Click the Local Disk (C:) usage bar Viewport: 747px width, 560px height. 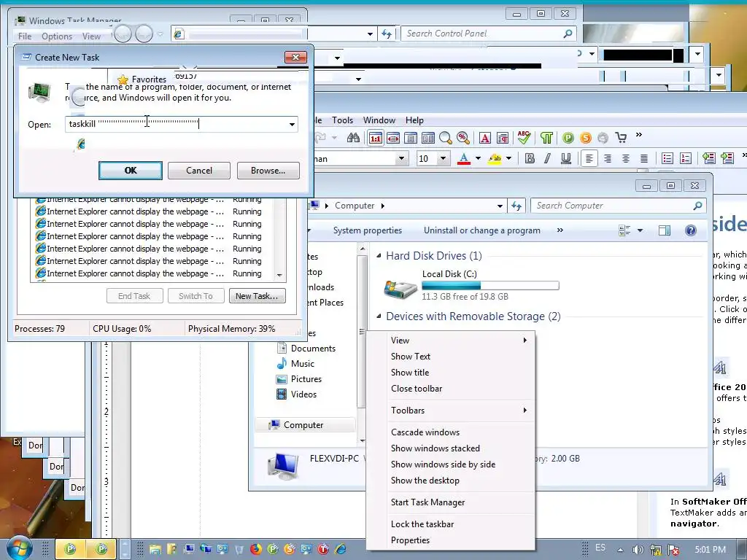[490, 286]
